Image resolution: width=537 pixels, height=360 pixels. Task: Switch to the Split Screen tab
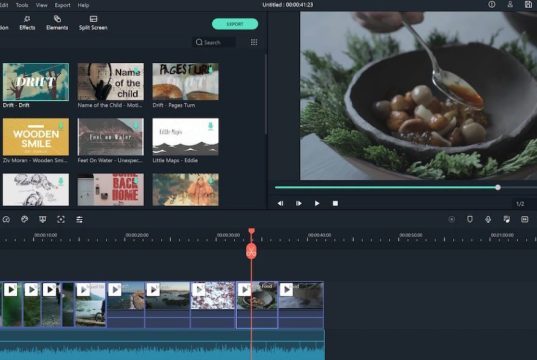pos(93,23)
